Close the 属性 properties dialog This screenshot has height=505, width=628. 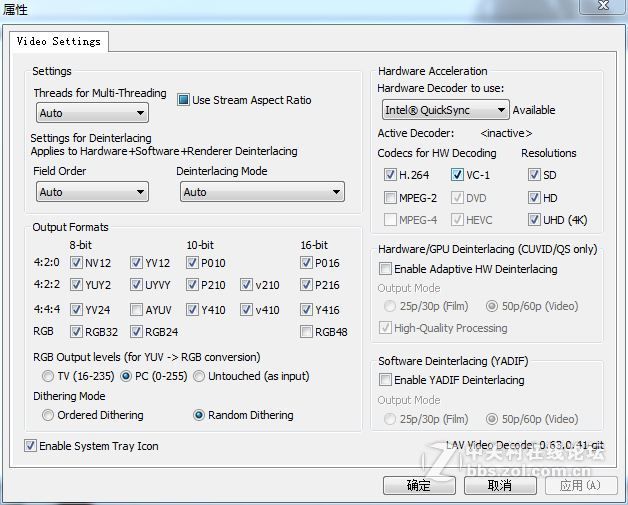pyautogui.click(x=603, y=6)
